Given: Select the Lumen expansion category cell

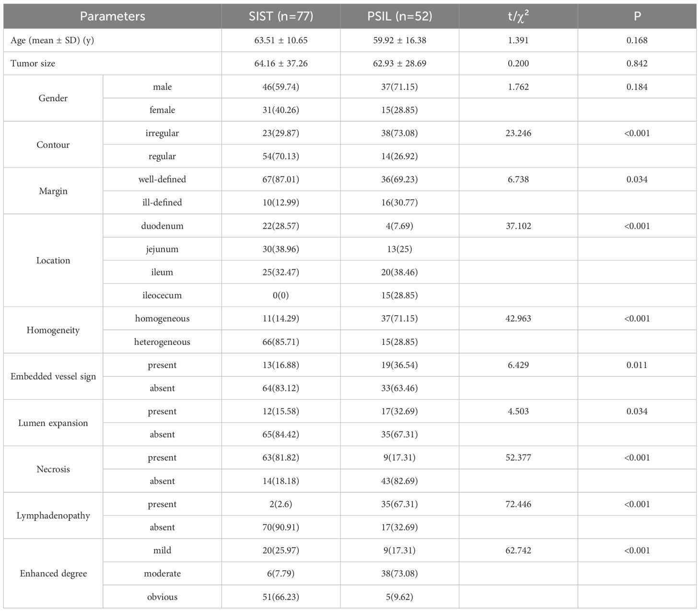Looking at the screenshot, I should (x=53, y=423).
